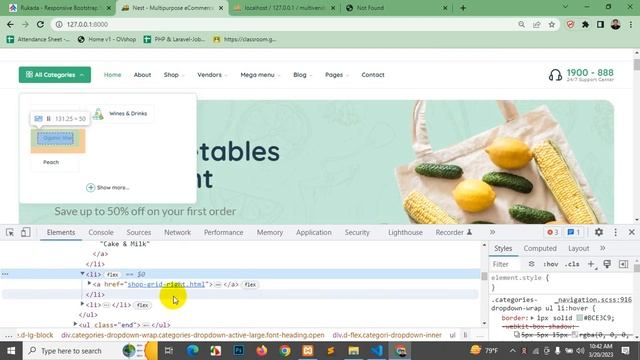Toggle the :hov element state panel
This screenshot has width=640, height=360.
coord(551,264)
